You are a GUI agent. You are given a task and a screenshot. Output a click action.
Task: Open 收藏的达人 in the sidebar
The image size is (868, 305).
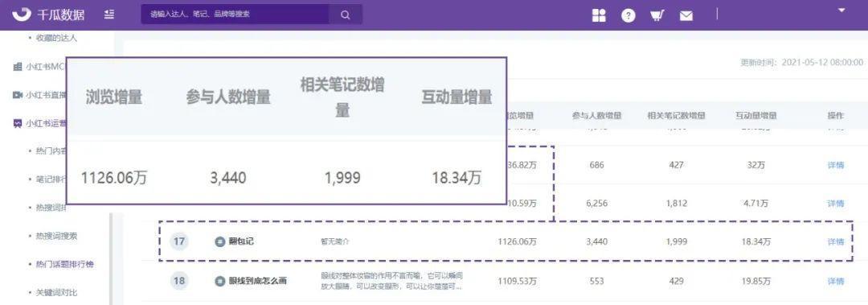(56, 38)
